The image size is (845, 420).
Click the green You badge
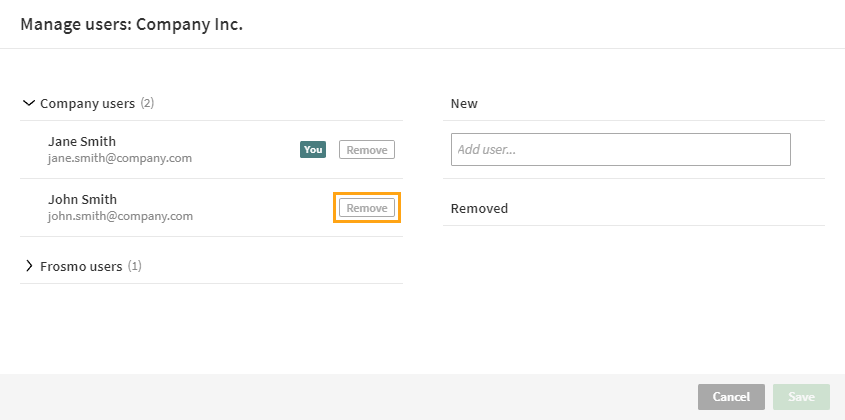click(x=313, y=150)
